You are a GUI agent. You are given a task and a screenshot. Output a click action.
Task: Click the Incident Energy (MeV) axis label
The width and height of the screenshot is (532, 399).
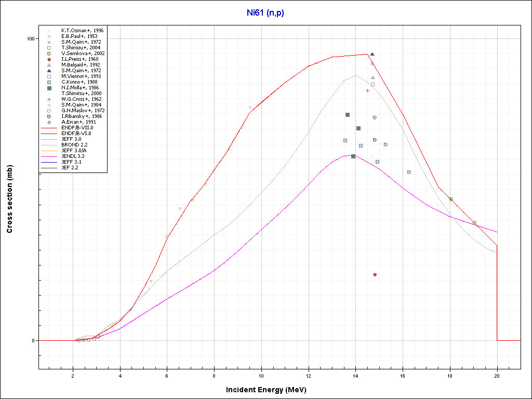click(270, 390)
